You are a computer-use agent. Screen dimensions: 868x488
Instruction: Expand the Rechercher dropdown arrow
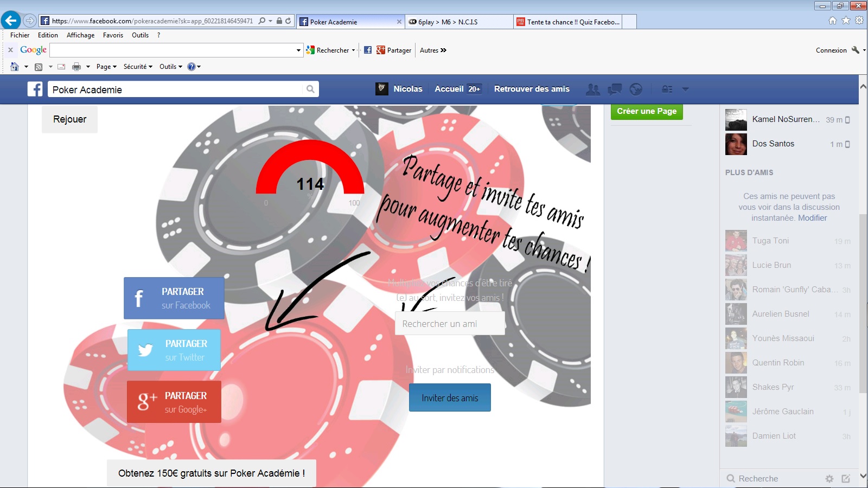pos(353,50)
